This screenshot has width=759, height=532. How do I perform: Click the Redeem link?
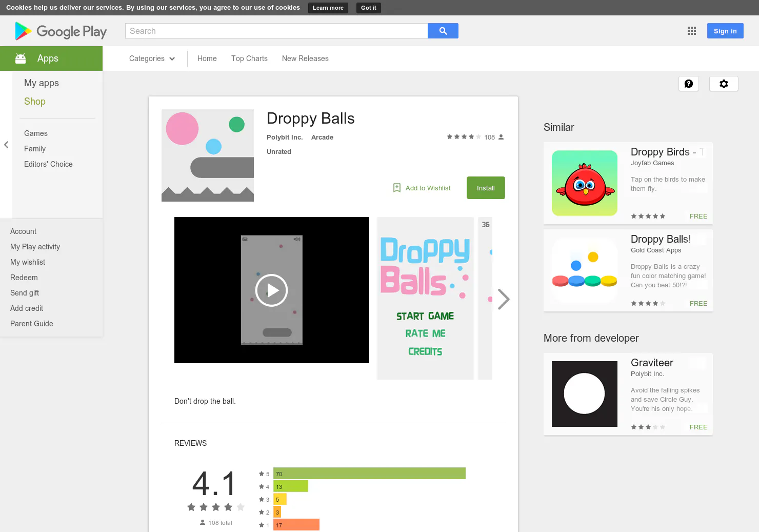click(24, 278)
